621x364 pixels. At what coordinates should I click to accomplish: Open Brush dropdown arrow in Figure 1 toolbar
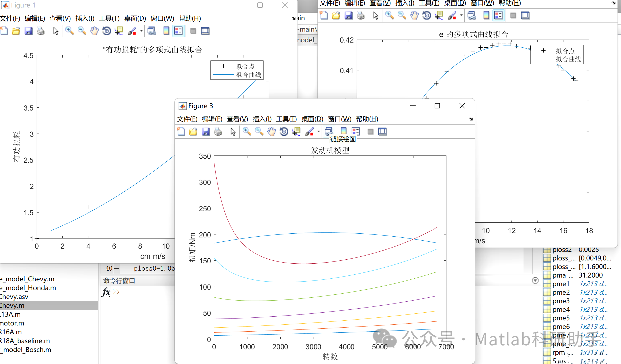click(x=141, y=31)
